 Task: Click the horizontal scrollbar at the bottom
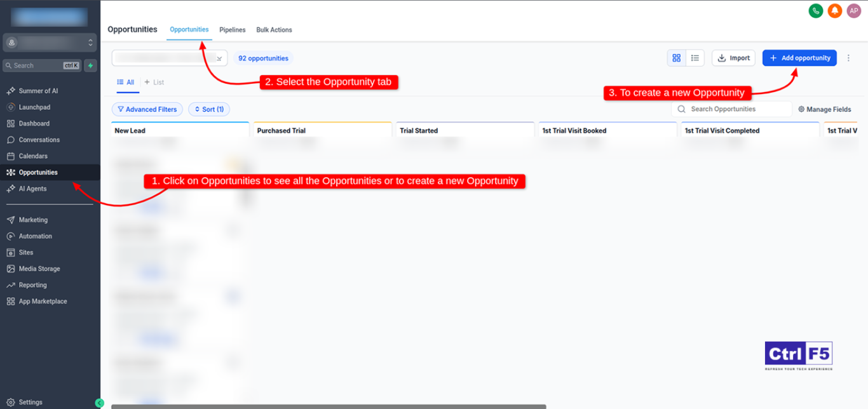point(328,406)
